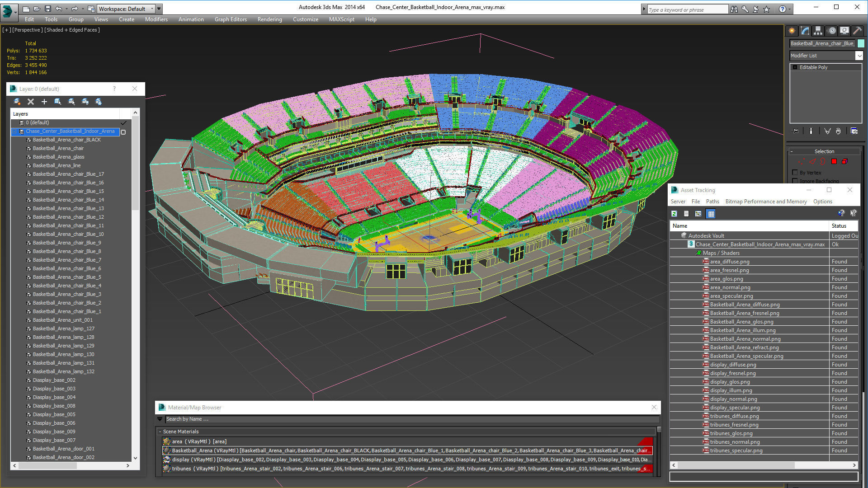Viewport: 868px width, 488px height.
Task: Click Hide/Unhide All Layers icon in Layer dialog
Action: [85, 102]
